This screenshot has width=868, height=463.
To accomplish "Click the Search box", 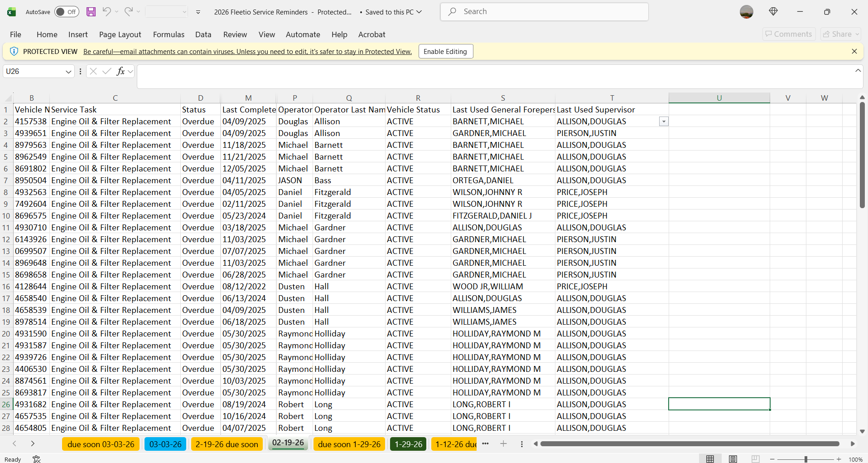I will pos(544,12).
